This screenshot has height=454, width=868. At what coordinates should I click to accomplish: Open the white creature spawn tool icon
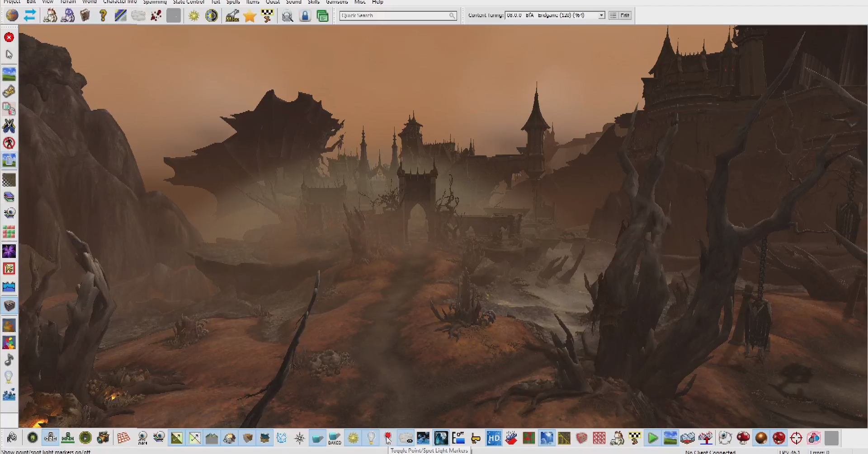50,15
